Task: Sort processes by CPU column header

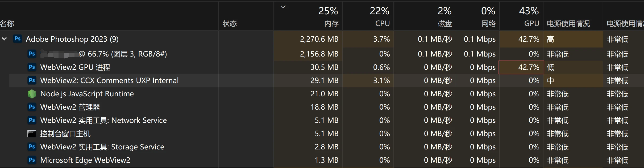Action: [382, 24]
